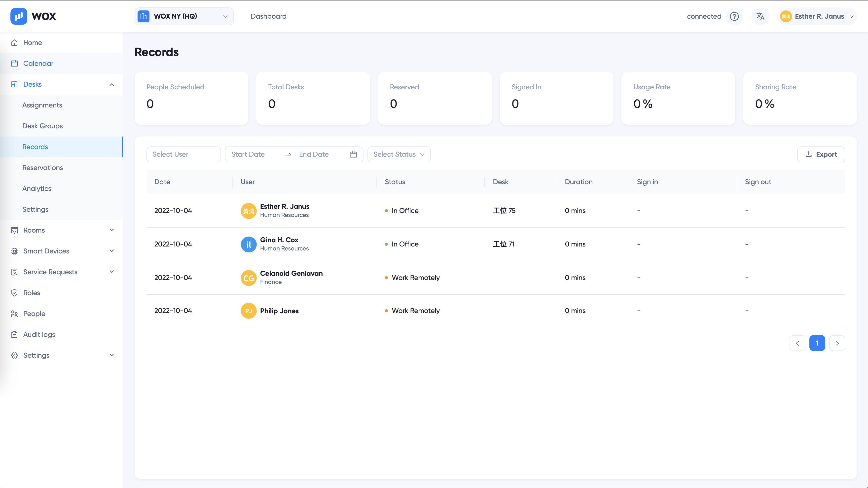Click the People icon in sidebar
The image size is (868, 488).
click(14, 314)
